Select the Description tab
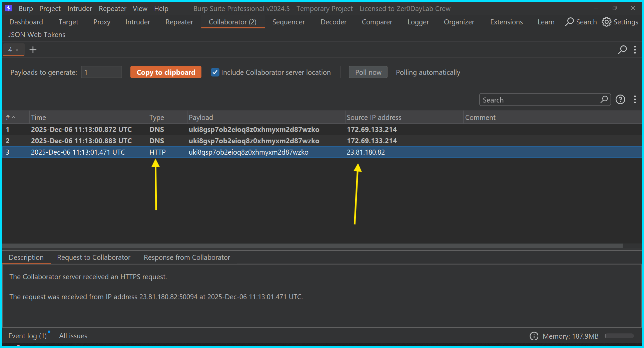The height and width of the screenshot is (348, 644). pyautogui.click(x=26, y=257)
